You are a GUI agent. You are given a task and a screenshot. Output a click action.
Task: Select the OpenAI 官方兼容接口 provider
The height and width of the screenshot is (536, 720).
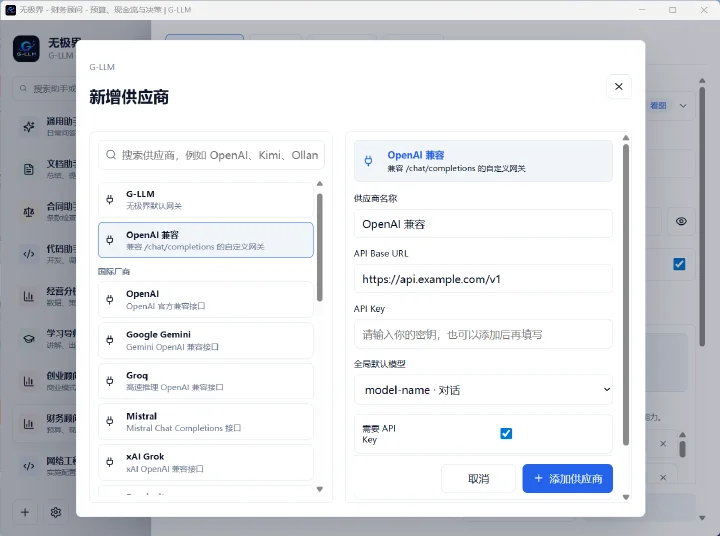point(206,299)
